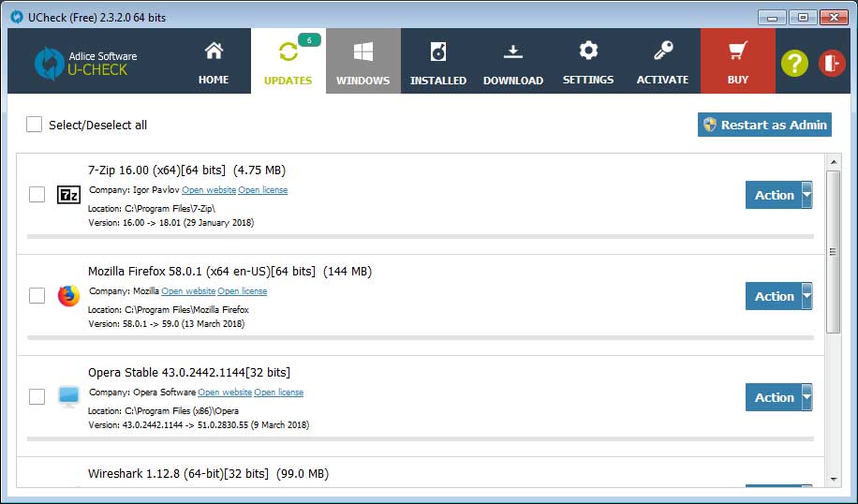Click the Buy shopping cart icon
This screenshot has width=858, height=504.
coord(737,51)
